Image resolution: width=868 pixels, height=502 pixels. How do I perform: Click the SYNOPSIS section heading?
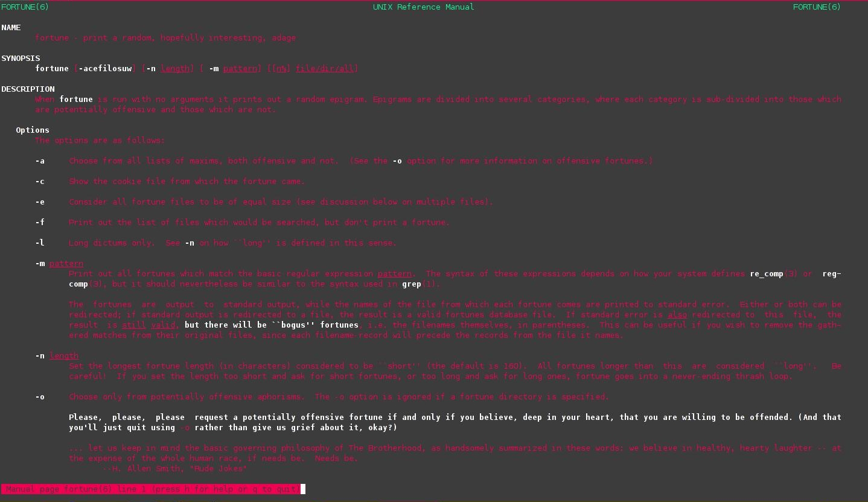[21, 59]
